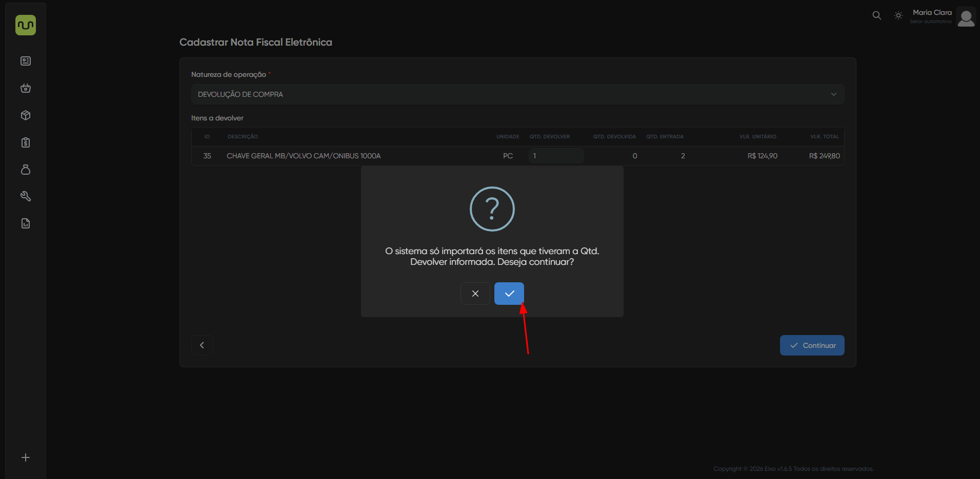The image size is (980, 479).
Task: Open the box package sidebar icon
Action: (26, 115)
